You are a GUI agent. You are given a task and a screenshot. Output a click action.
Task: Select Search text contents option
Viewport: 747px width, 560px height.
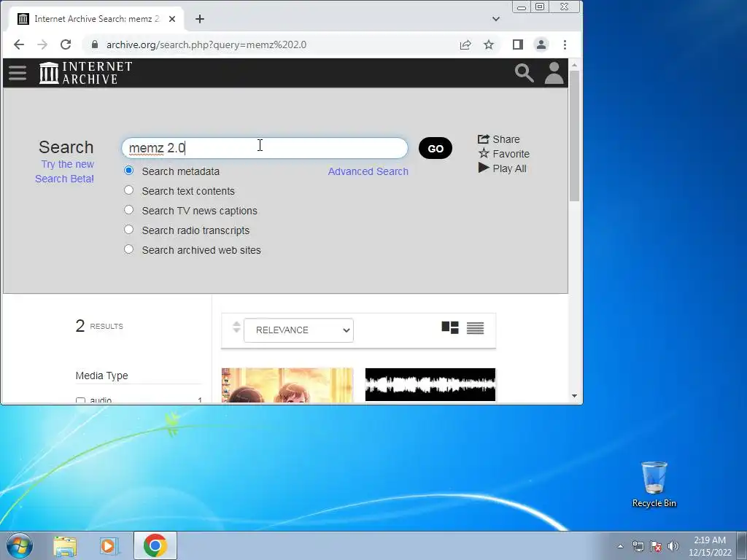click(128, 190)
